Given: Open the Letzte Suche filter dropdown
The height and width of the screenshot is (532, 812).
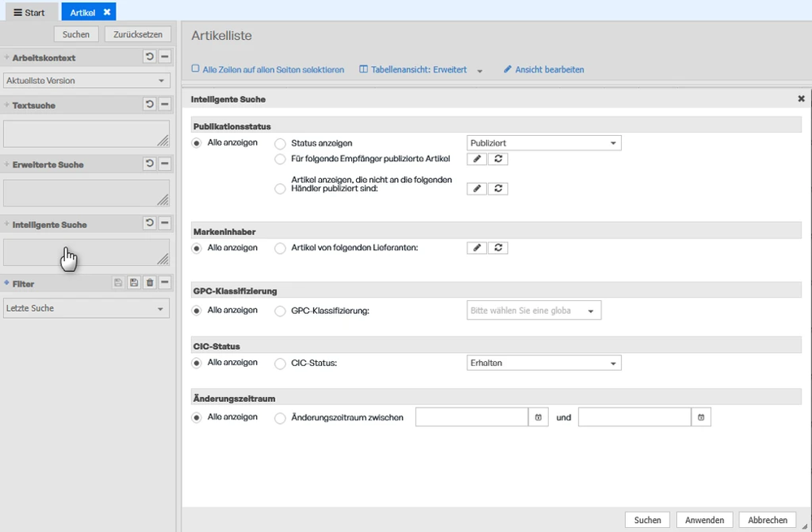Looking at the screenshot, I should pos(86,308).
